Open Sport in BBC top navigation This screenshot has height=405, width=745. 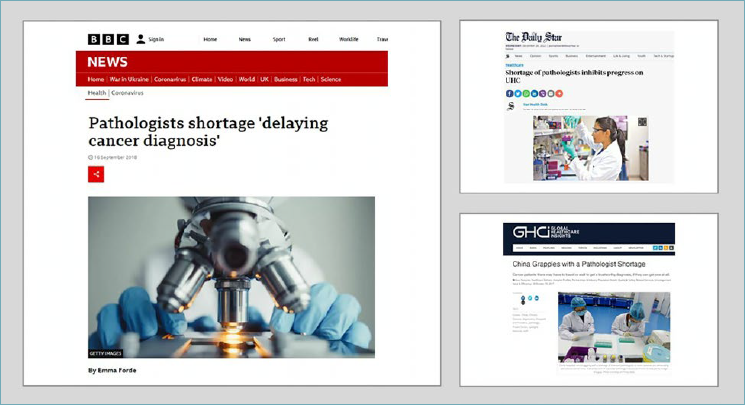(279, 39)
